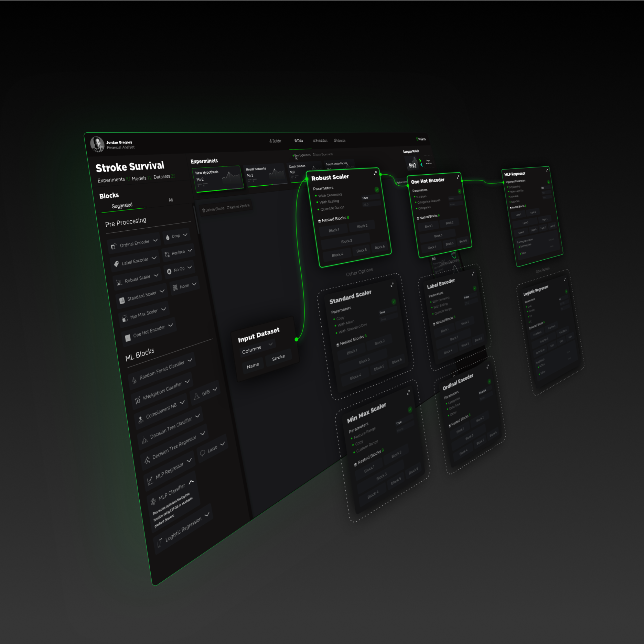Click the New Experiment button

[302, 155]
